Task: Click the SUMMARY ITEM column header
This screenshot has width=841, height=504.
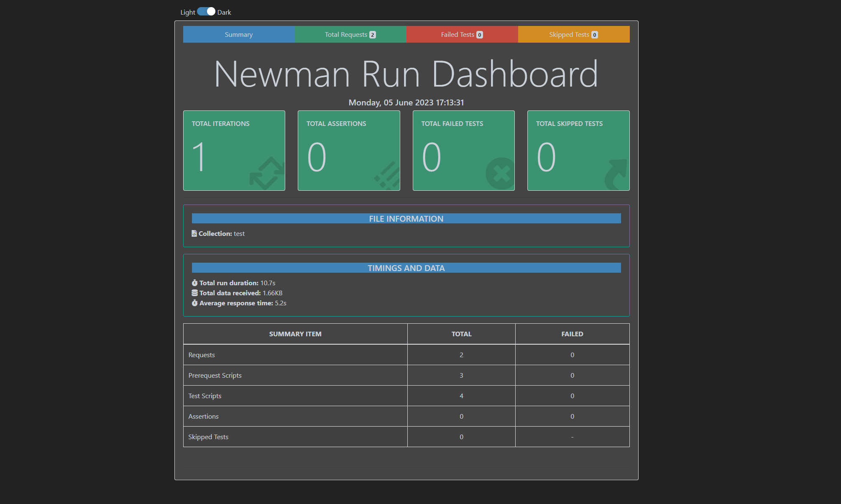Action: [x=295, y=334]
